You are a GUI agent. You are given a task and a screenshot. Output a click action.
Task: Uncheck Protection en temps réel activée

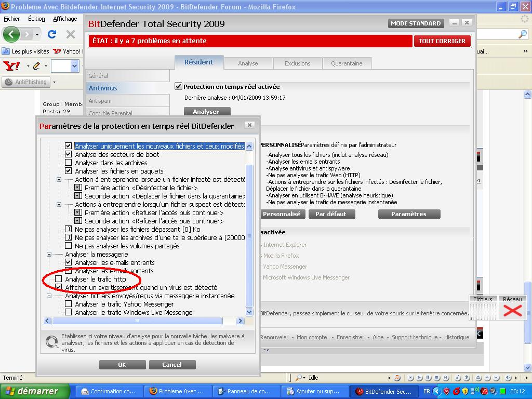click(x=179, y=86)
